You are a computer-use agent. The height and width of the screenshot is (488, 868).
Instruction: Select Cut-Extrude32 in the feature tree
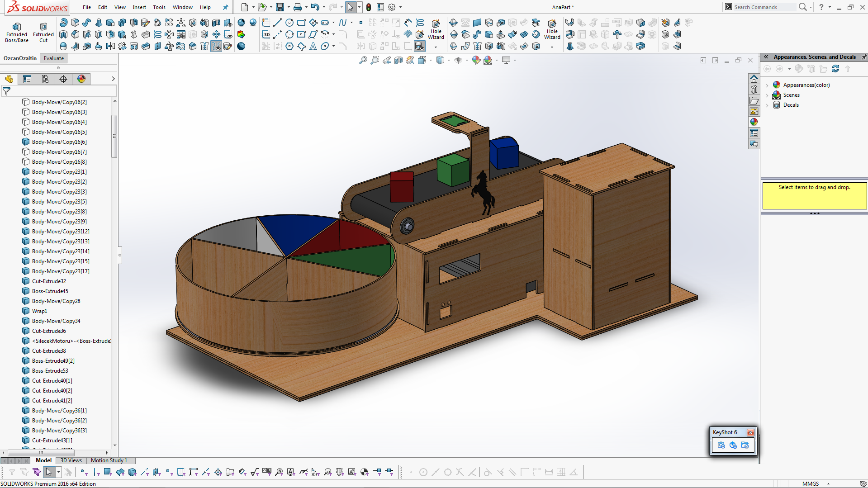(x=49, y=281)
